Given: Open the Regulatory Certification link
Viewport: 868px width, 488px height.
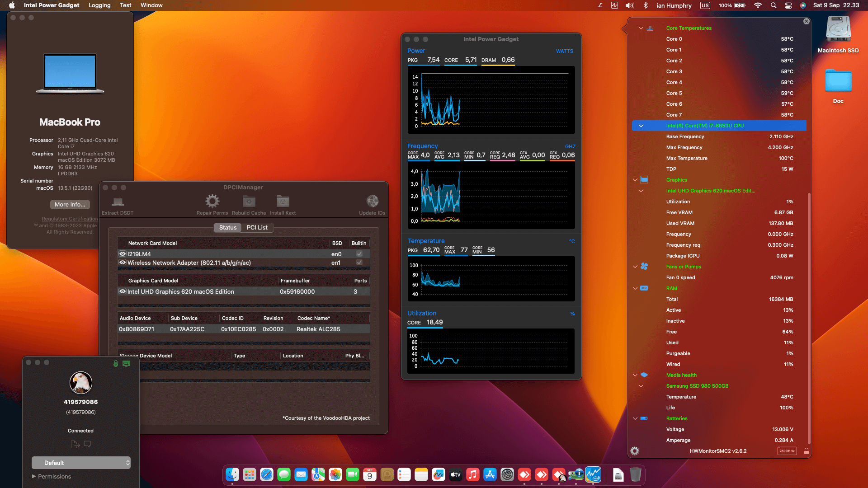Looking at the screenshot, I should (70, 219).
